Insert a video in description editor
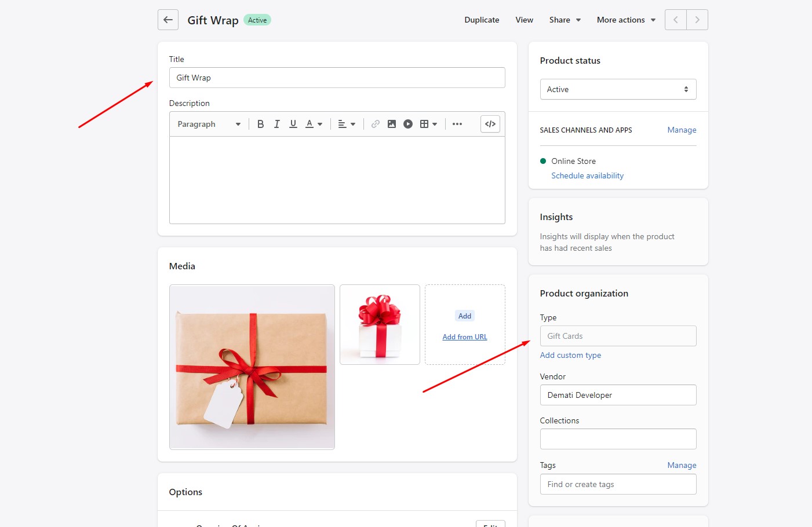This screenshot has width=812, height=527. pyautogui.click(x=408, y=124)
